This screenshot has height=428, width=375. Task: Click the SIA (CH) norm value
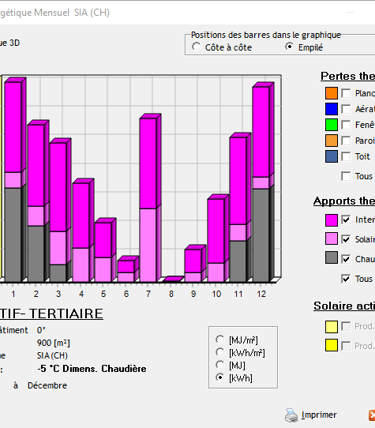click(x=52, y=356)
